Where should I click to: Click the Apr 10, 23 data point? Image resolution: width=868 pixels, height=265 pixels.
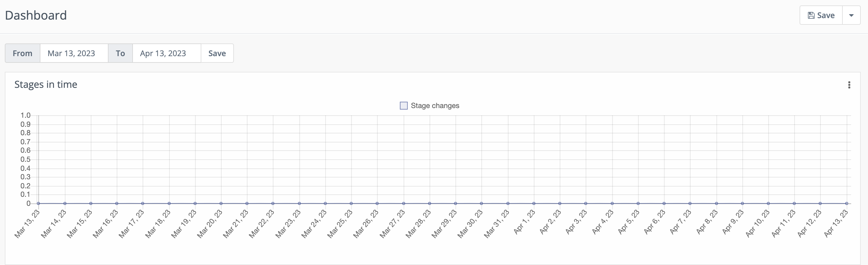click(768, 203)
